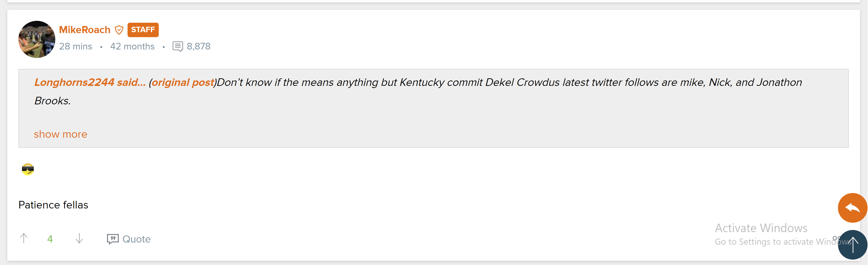The width and height of the screenshot is (868, 265).
Task: Click the 28 mins post timestamp
Action: point(76,46)
